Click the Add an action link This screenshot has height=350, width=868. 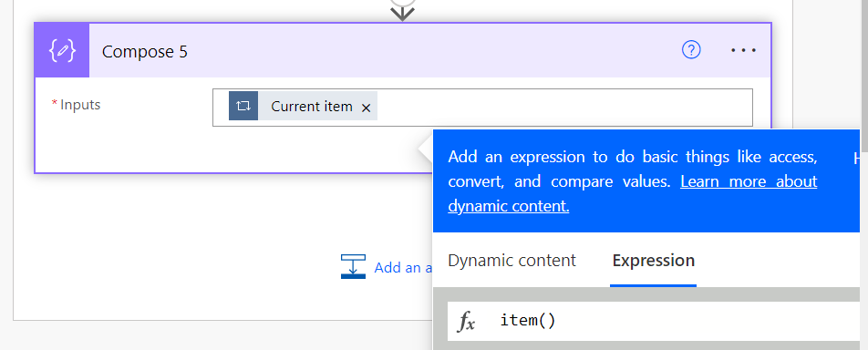point(403,267)
